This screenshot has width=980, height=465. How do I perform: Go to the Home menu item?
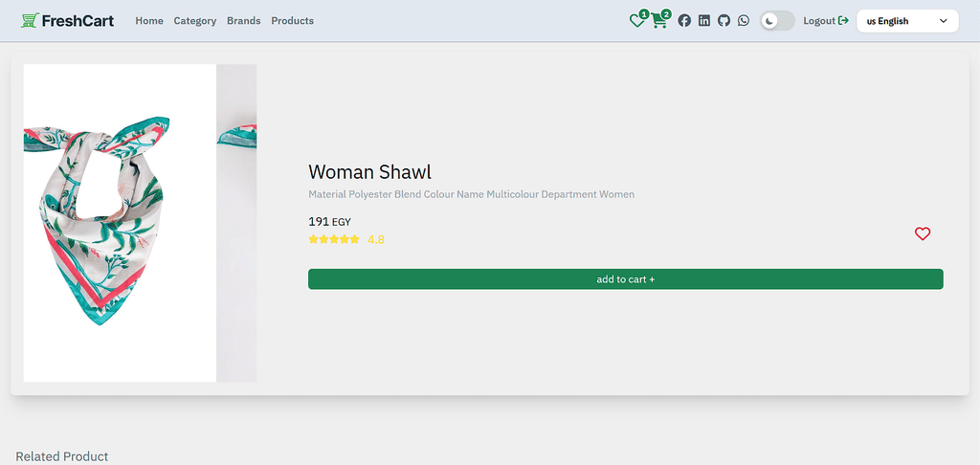click(149, 21)
